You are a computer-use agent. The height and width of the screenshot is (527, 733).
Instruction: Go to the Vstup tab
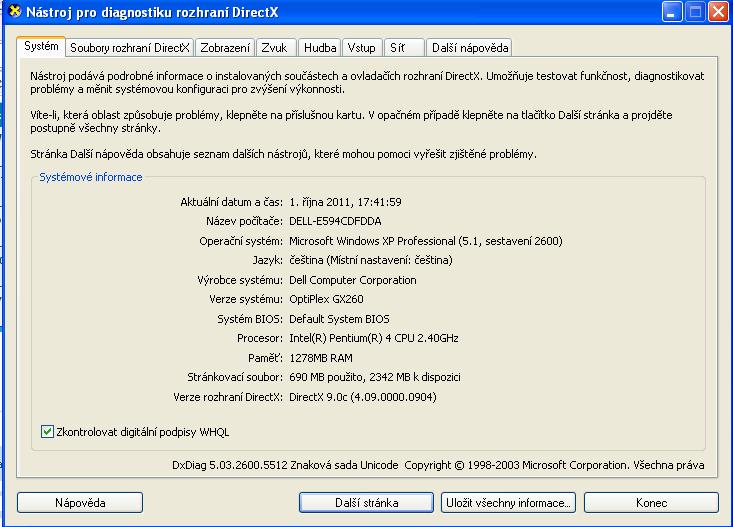[x=362, y=48]
